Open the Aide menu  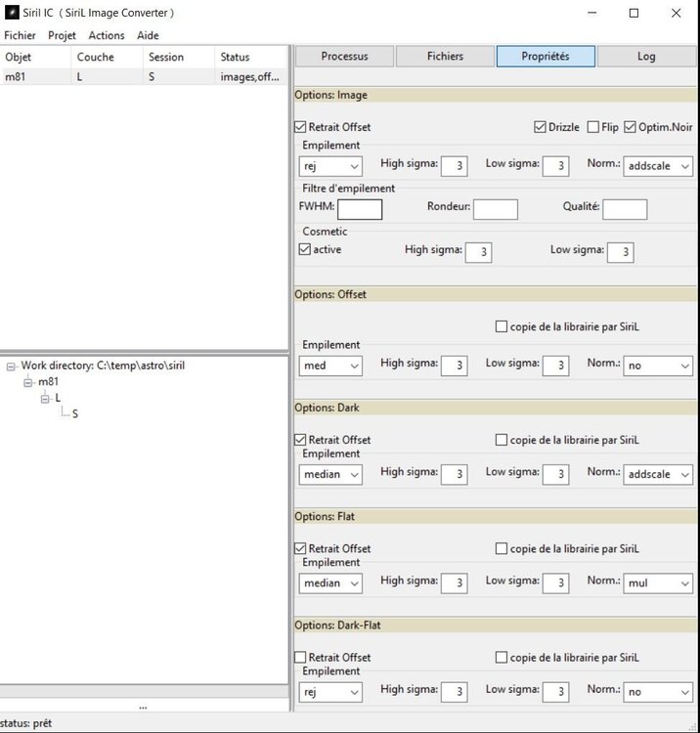[148, 35]
